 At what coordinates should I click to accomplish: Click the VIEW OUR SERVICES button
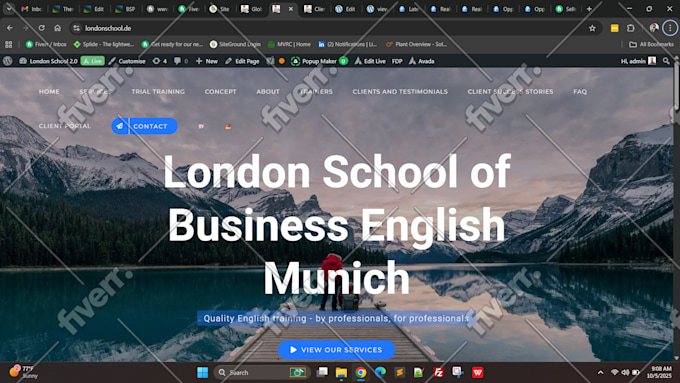click(x=337, y=350)
